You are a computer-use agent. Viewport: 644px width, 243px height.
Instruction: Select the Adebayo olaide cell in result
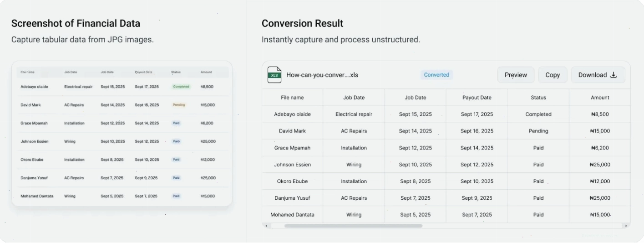(x=292, y=114)
